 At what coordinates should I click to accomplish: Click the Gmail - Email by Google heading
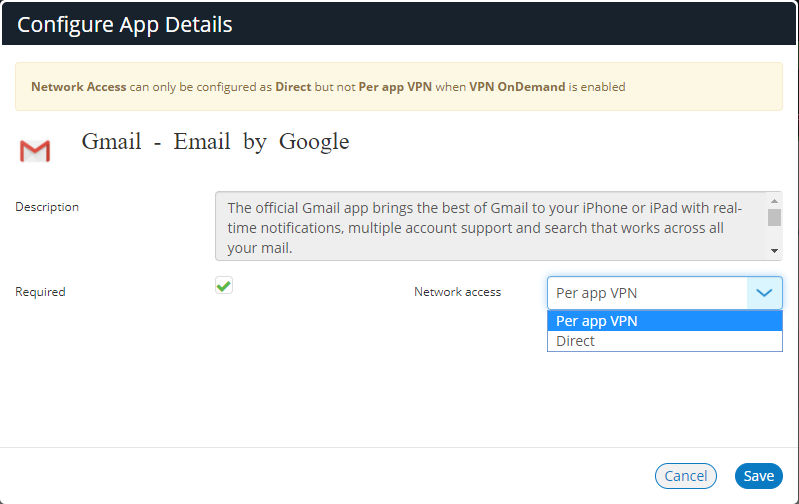215,142
